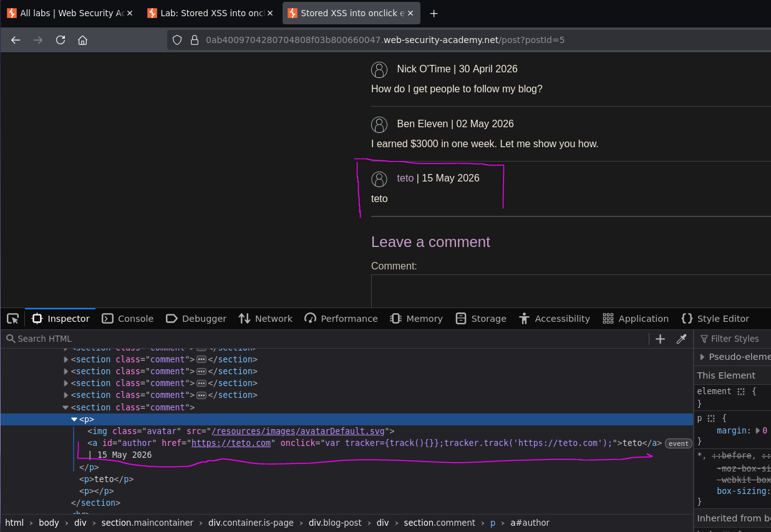
Task: Click the browser forward arrow
Action: click(x=38, y=40)
